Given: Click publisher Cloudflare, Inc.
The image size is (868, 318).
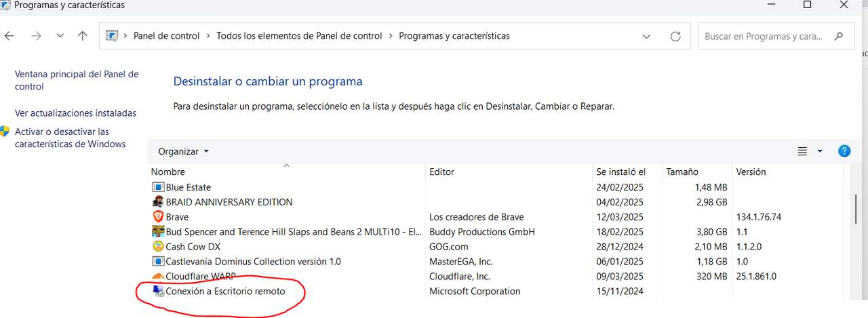Looking at the screenshot, I should [460, 277].
